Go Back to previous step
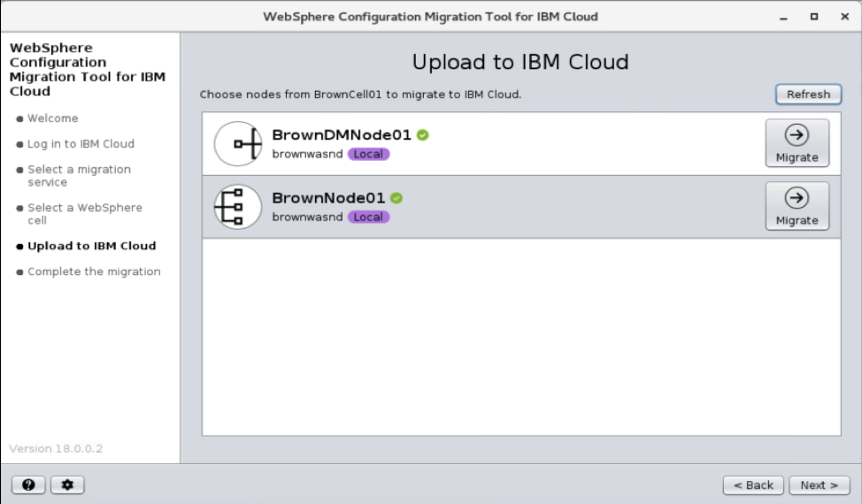 tap(753, 485)
